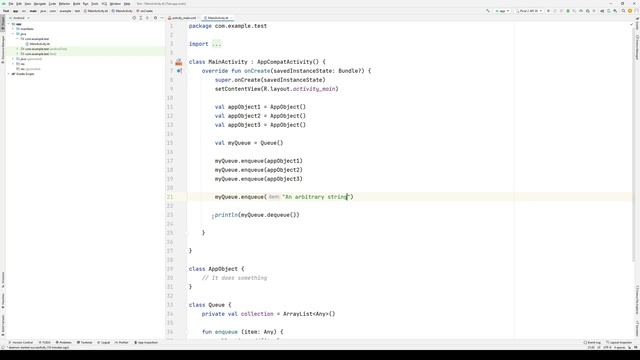Screen dimensions: 640x360
Task: Open the app run configuration dropdown
Action: [x=502, y=11]
